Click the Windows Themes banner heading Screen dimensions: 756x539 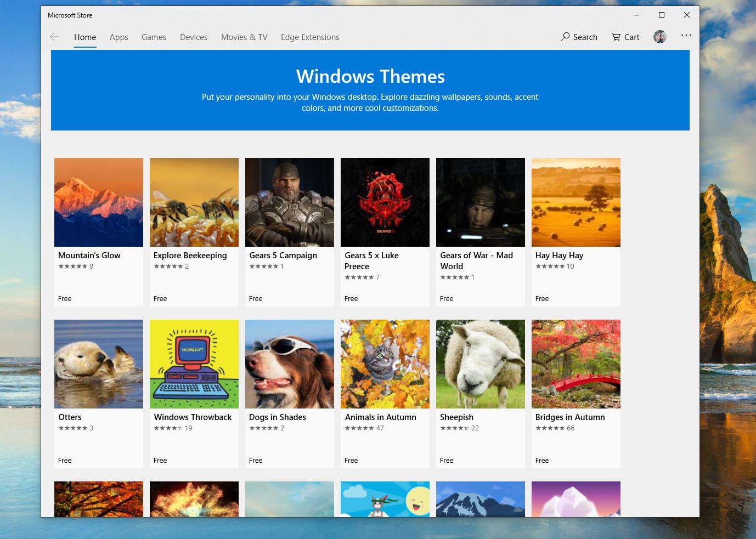[x=370, y=76]
